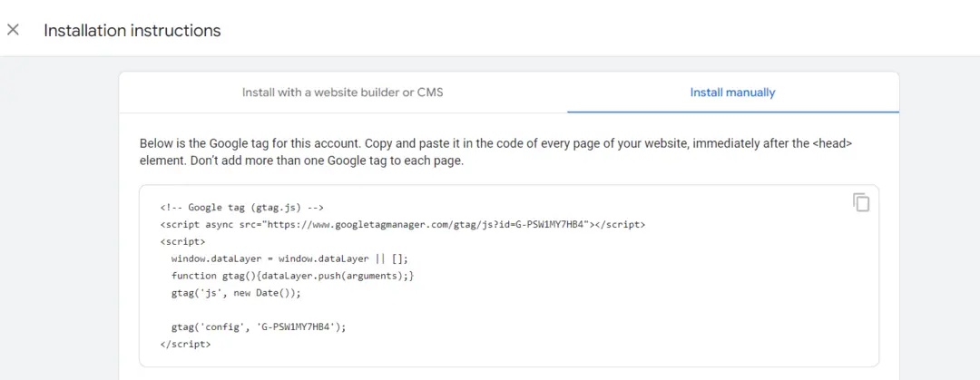Switch to Install with a website builder tab
This screenshot has width=980, height=380.
tap(342, 93)
